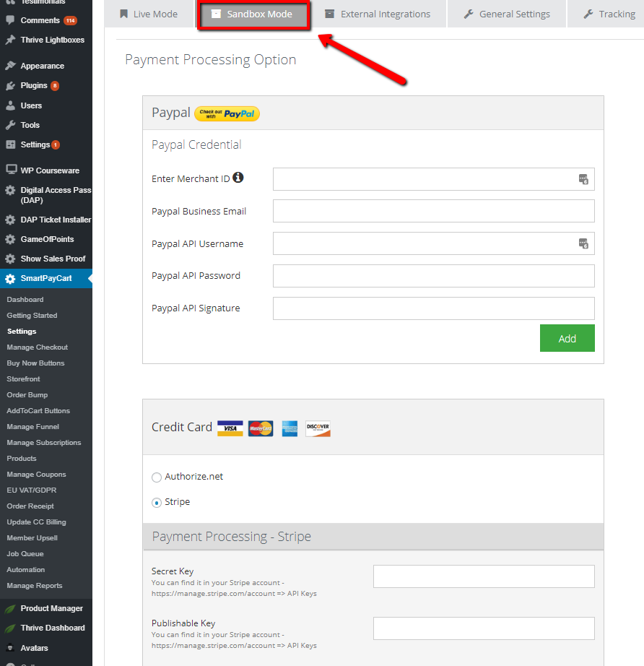The height and width of the screenshot is (666, 644).
Task: Click the Digital Access Pass gear icon
Action: (11, 190)
